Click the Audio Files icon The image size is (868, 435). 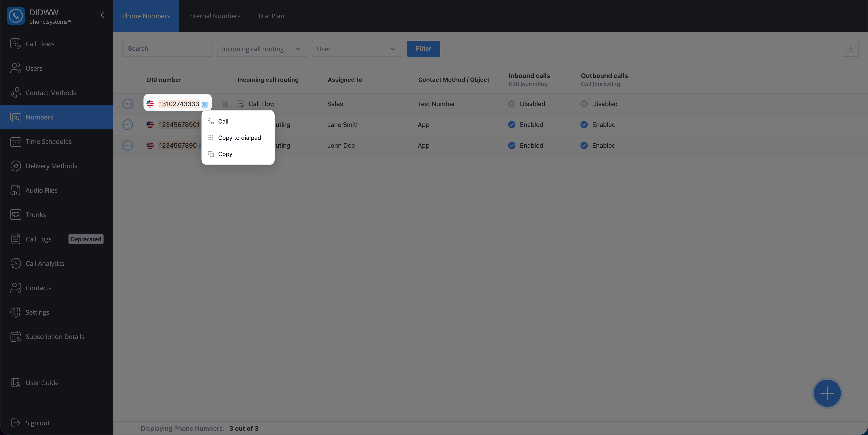(x=16, y=190)
